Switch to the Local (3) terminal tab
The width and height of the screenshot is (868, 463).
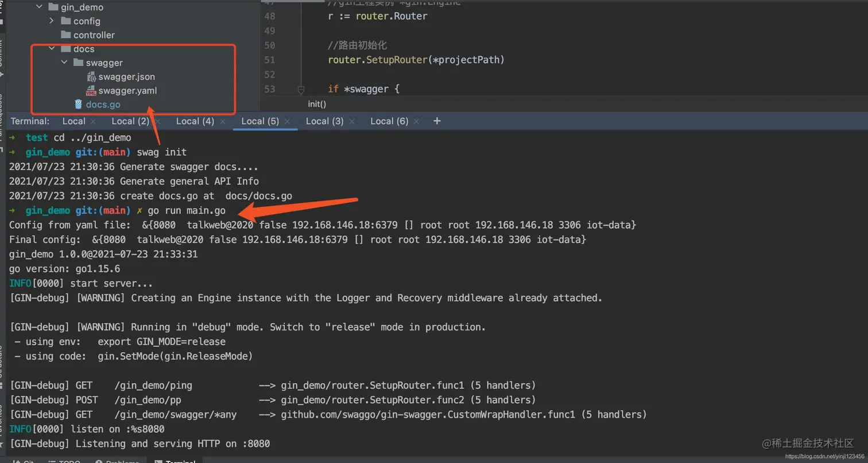[x=325, y=121]
